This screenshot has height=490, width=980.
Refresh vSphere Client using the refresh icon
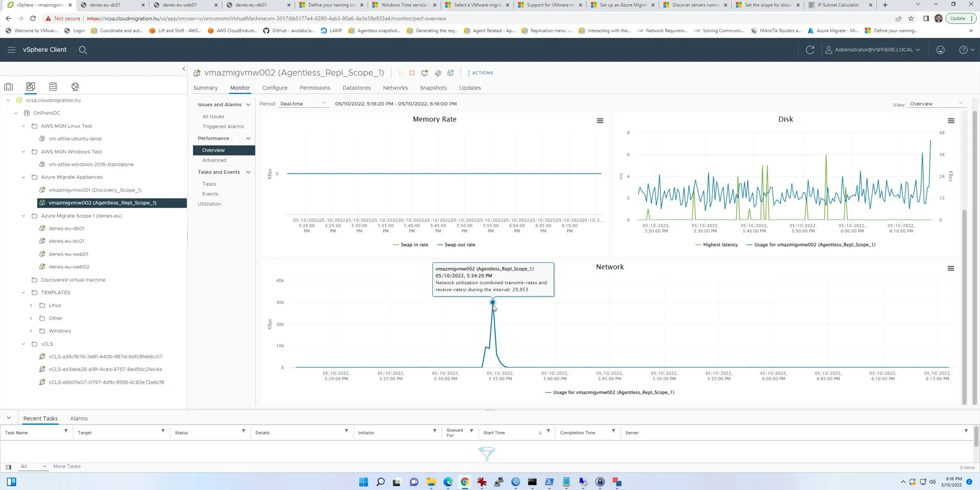point(810,50)
